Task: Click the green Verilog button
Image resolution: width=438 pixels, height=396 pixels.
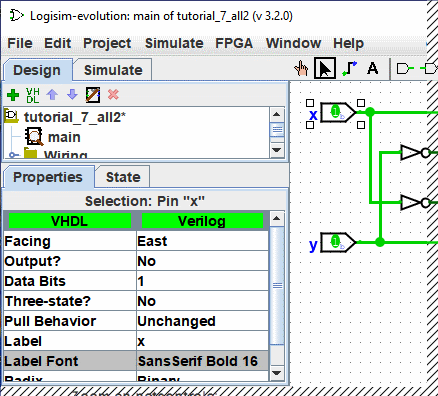Action: (x=202, y=221)
